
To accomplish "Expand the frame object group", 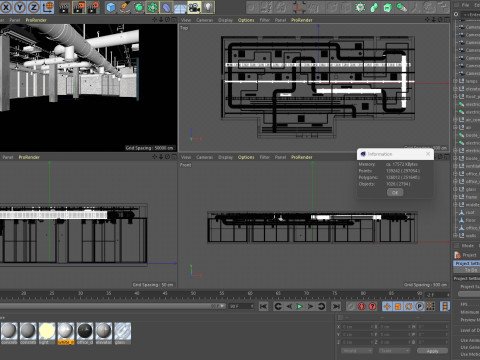I will (x=455, y=197).
